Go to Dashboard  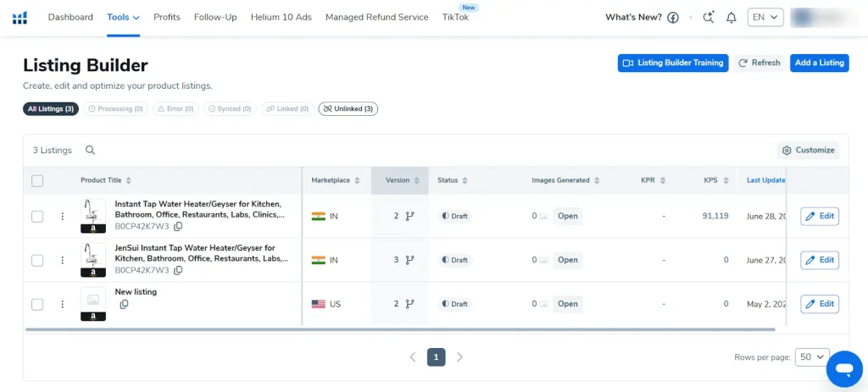[70, 17]
